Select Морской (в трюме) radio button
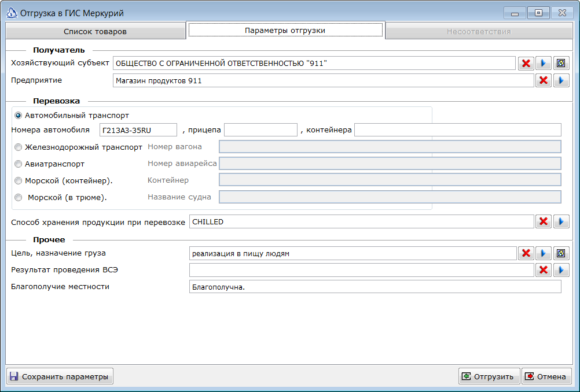Screen dimensions: 580x392 click(x=18, y=197)
